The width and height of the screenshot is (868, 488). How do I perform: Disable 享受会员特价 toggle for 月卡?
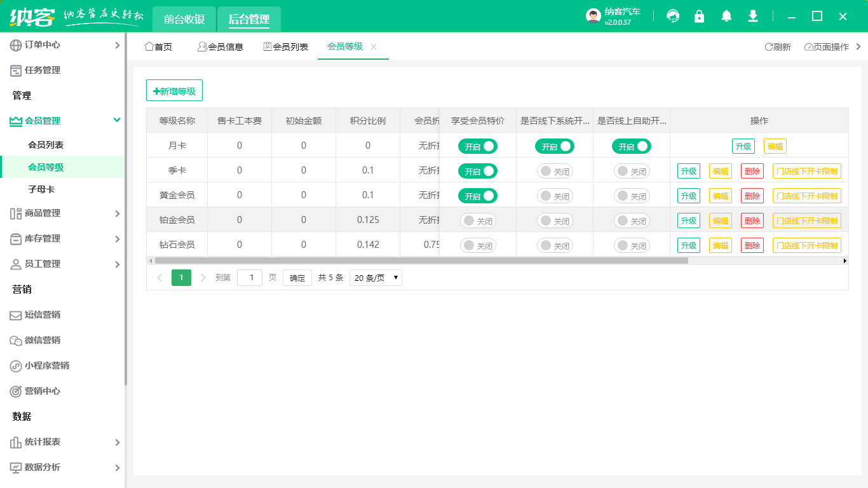tap(477, 146)
